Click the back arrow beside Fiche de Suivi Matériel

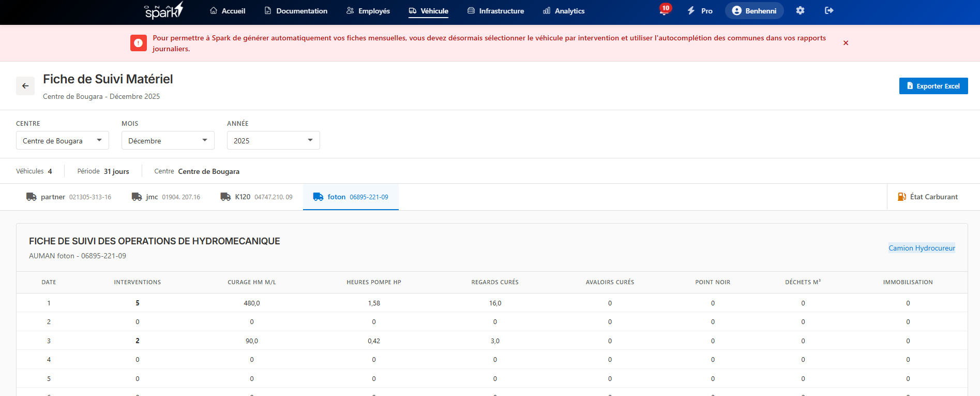pyautogui.click(x=25, y=86)
